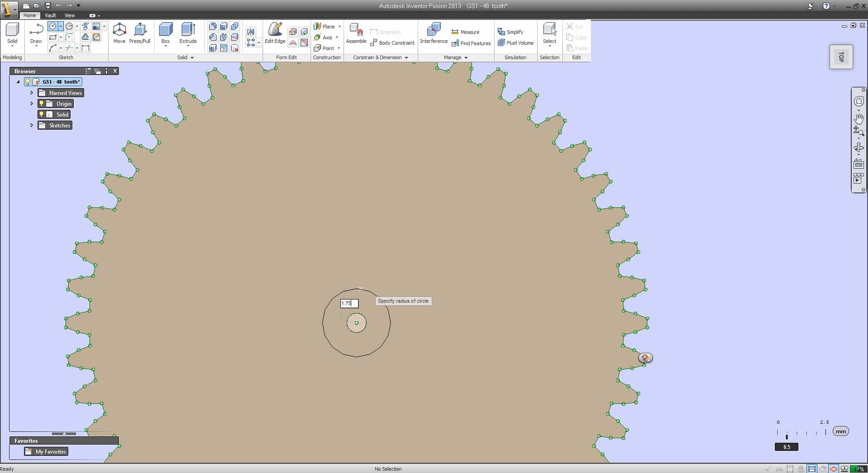Choose the Pan hand tool

[x=858, y=119]
